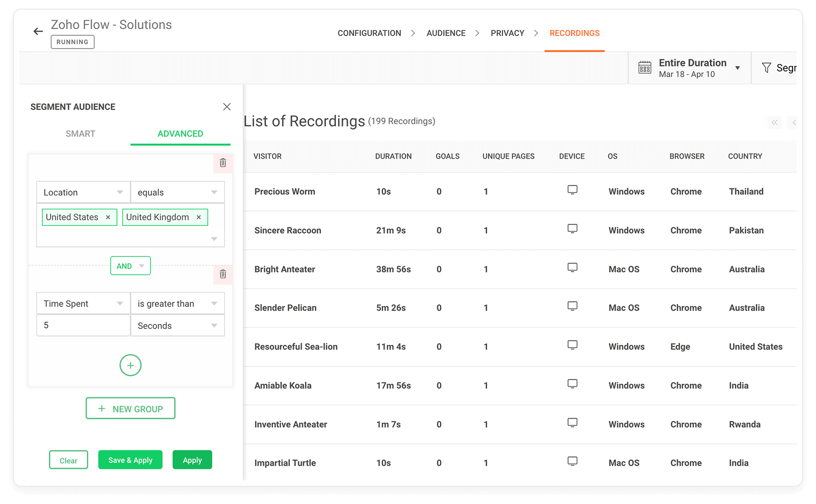Go to the AUDIENCE step
The width and height of the screenshot is (816, 504).
point(446,33)
